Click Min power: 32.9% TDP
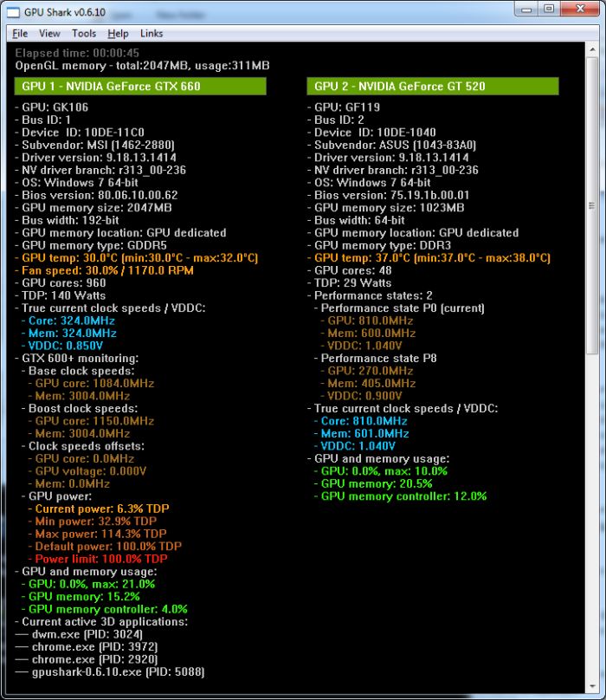The width and height of the screenshot is (606, 700). pyautogui.click(x=93, y=522)
